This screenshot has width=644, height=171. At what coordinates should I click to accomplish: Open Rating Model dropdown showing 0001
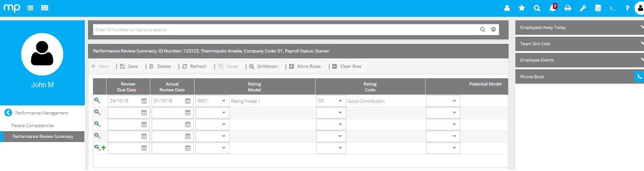[223, 101]
